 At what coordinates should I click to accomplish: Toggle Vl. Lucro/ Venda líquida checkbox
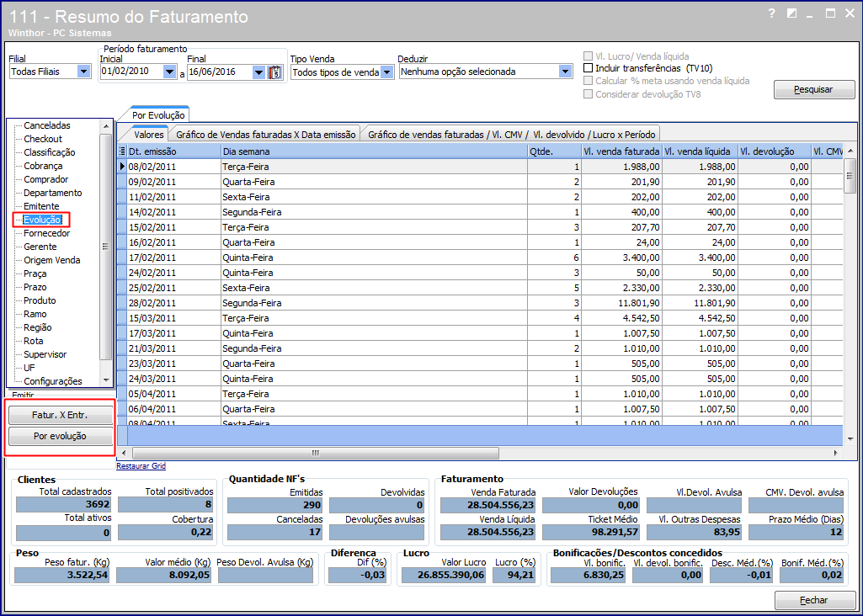(x=589, y=56)
